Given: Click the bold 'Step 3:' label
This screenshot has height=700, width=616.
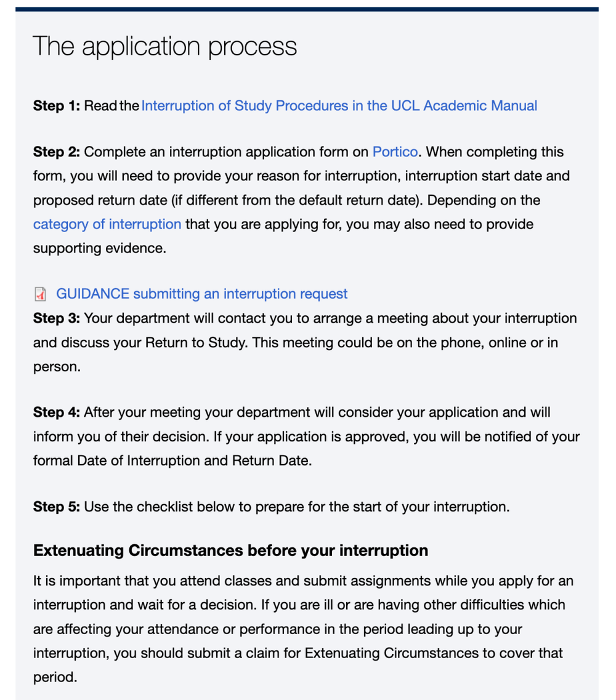Looking at the screenshot, I should 57,319.
